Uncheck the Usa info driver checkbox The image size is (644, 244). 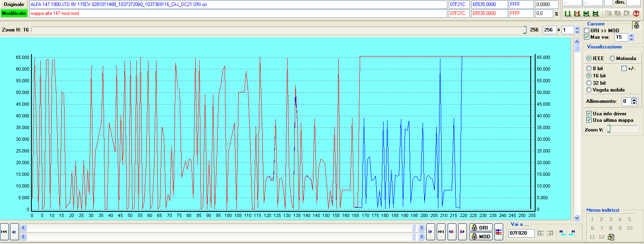(x=589, y=114)
